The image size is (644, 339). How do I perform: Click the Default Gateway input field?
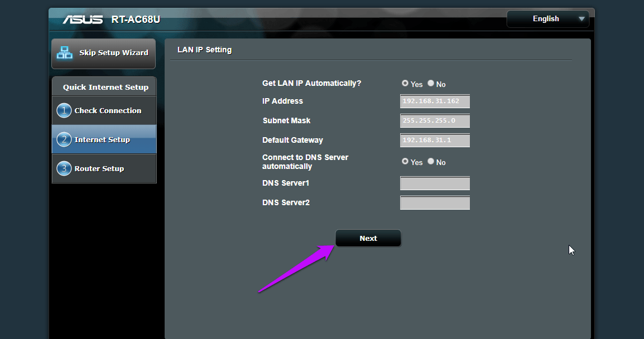[x=435, y=141]
